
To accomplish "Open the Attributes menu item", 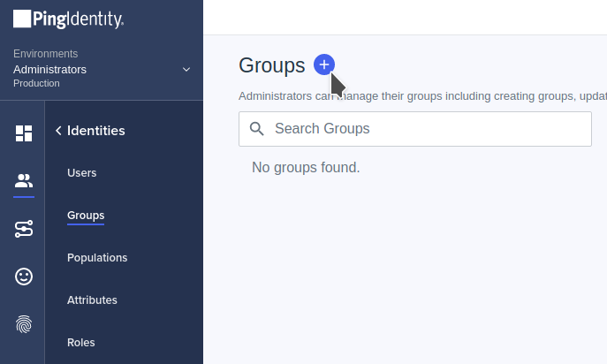I will [92, 300].
